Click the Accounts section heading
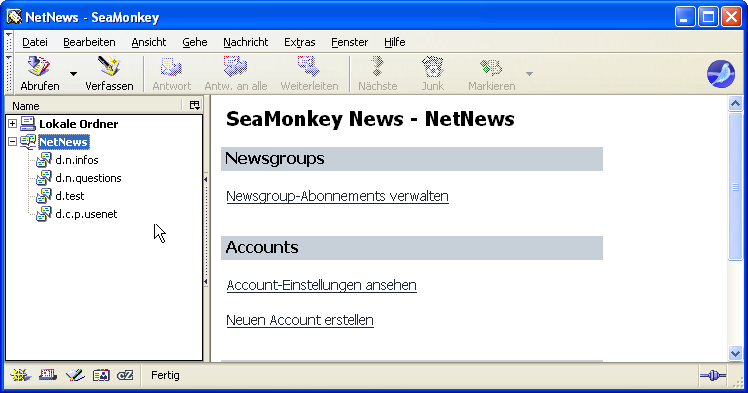The height and width of the screenshot is (393, 748). point(262,248)
